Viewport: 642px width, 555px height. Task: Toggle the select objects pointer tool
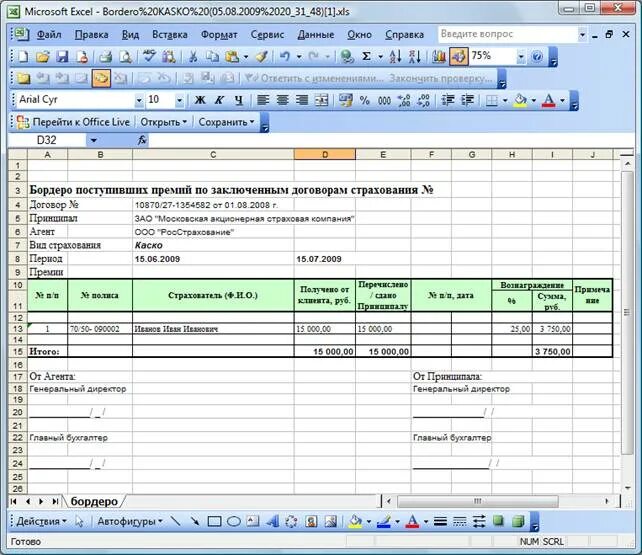point(79,521)
